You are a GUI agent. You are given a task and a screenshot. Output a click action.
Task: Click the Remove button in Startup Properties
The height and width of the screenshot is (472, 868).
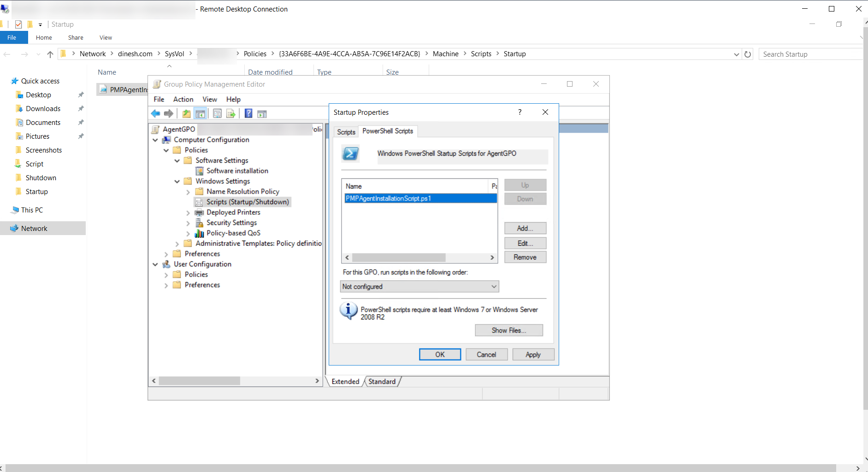tap(525, 257)
